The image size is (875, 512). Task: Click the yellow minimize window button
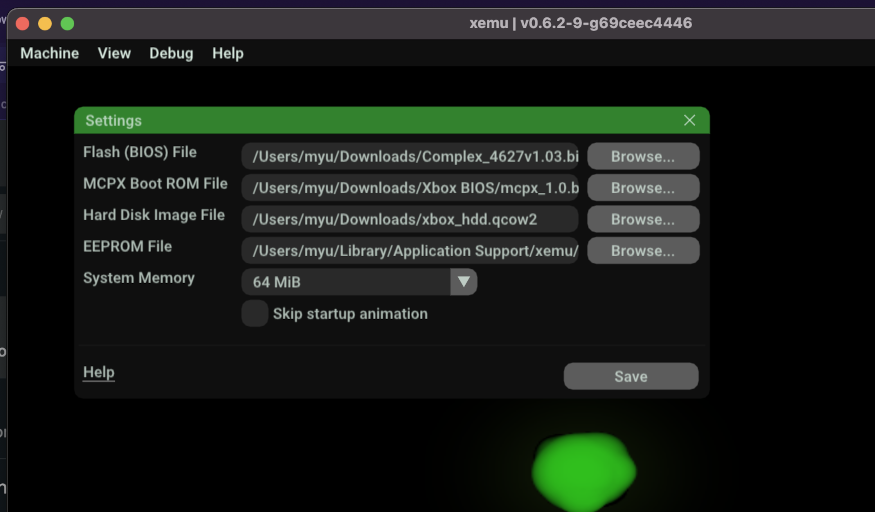point(45,23)
